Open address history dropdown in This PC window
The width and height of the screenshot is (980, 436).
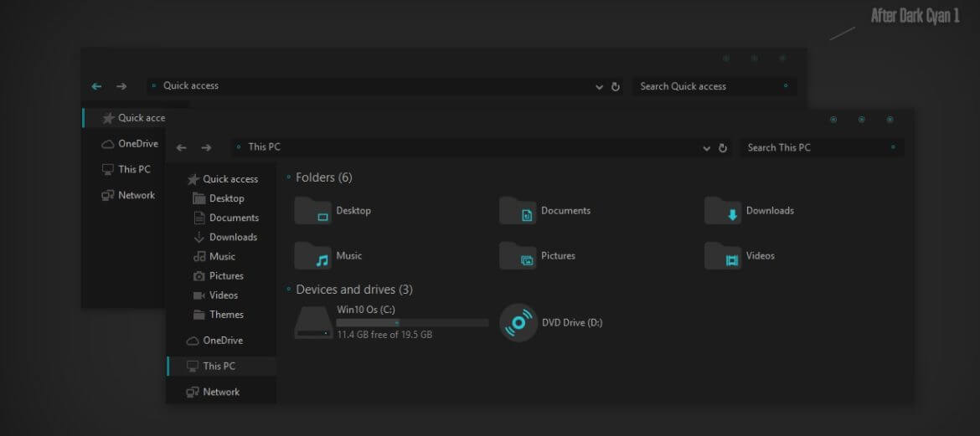(x=707, y=149)
